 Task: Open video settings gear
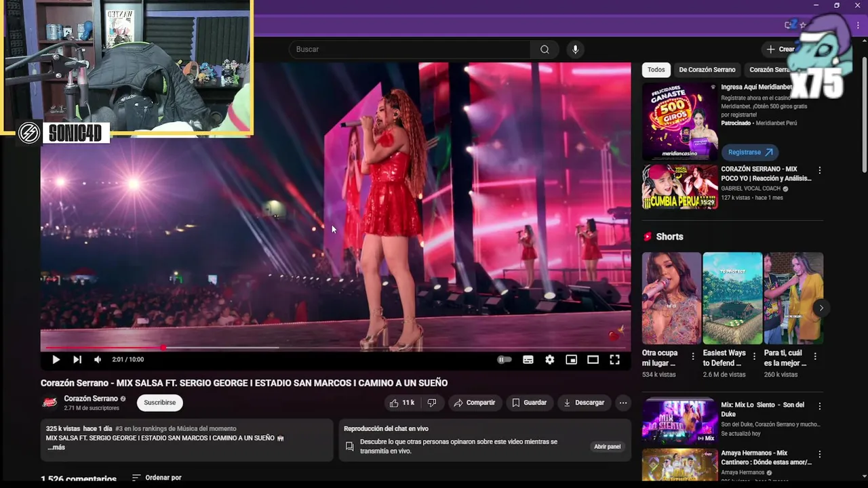pyautogui.click(x=550, y=360)
